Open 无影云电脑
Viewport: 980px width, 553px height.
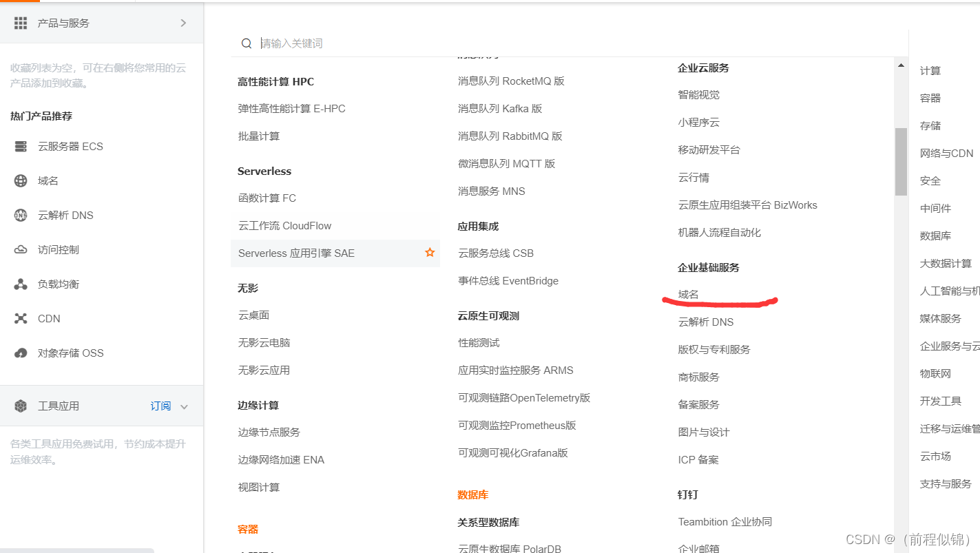click(264, 342)
